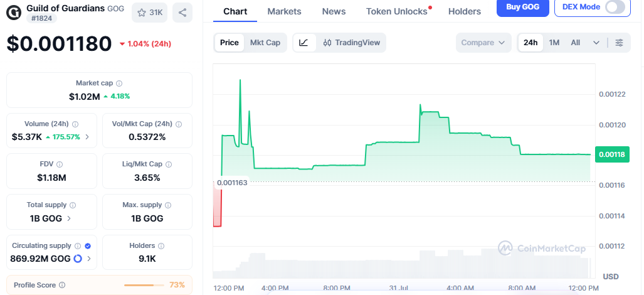This screenshot has height=295, width=644.
Task: Open the Chart tab
Action: click(x=235, y=11)
